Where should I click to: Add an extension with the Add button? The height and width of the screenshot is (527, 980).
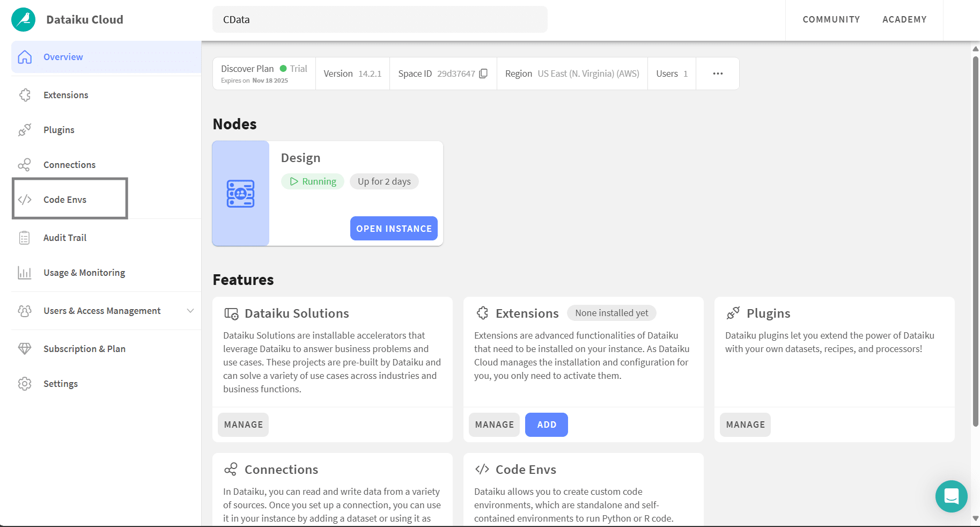546,424
